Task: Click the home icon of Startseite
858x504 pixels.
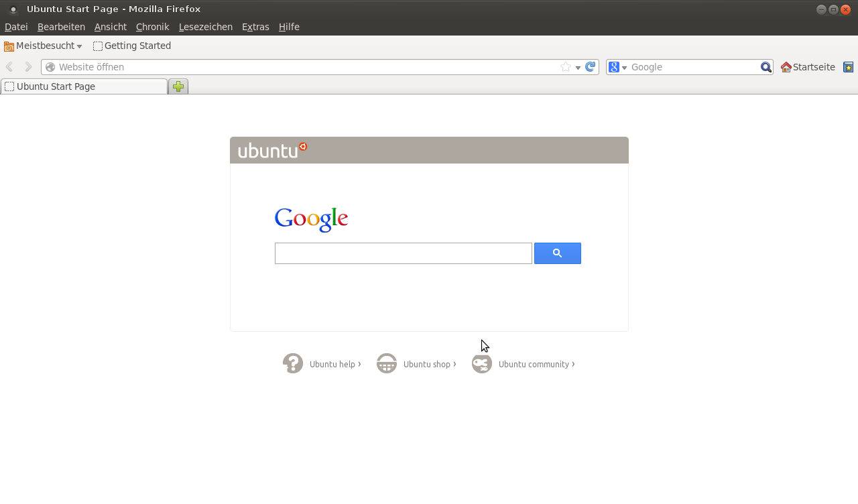Action: [x=786, y=67]
